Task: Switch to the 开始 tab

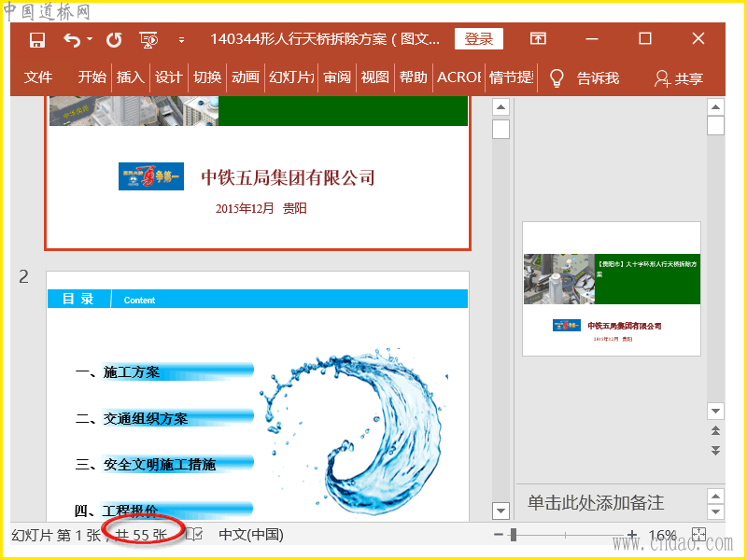Action: click(x=92, y=77)
